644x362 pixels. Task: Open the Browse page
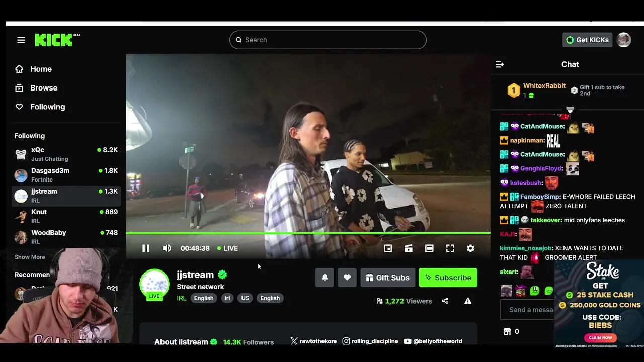pos(36,88)
